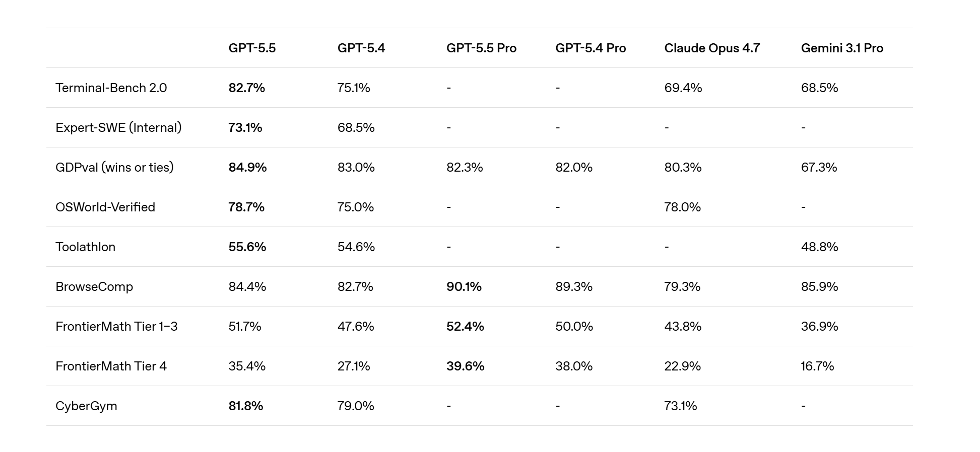Click the 39.6% FrontierMath Tier 4 score
Image resolution: width=980 pixels, height=452 pixels.
pyautogui.click(x=465, y=366)
